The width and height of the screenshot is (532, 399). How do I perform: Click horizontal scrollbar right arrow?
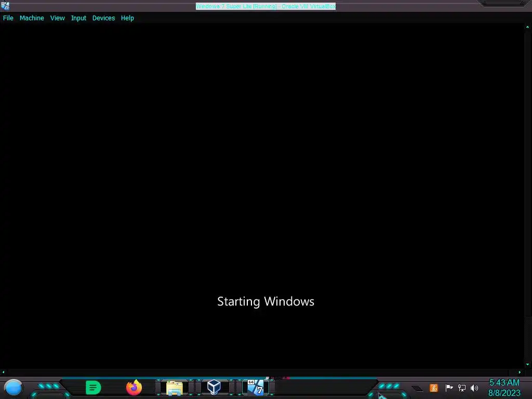point(520,372)
